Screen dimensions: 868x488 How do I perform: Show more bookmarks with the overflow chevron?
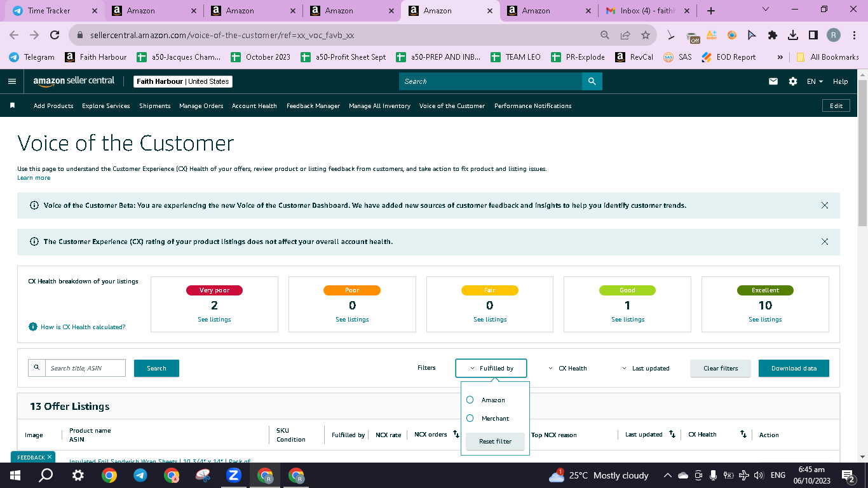tap(780, 57)
